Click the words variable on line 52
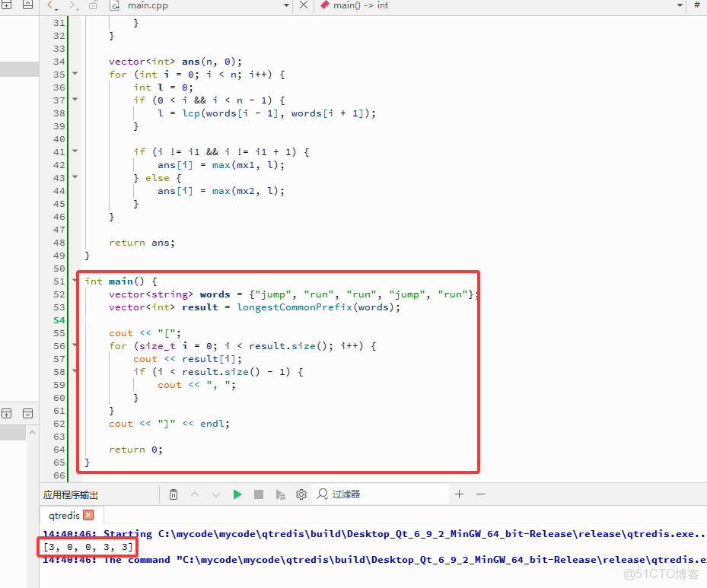707x588 pixels. [x=215, y=294]
